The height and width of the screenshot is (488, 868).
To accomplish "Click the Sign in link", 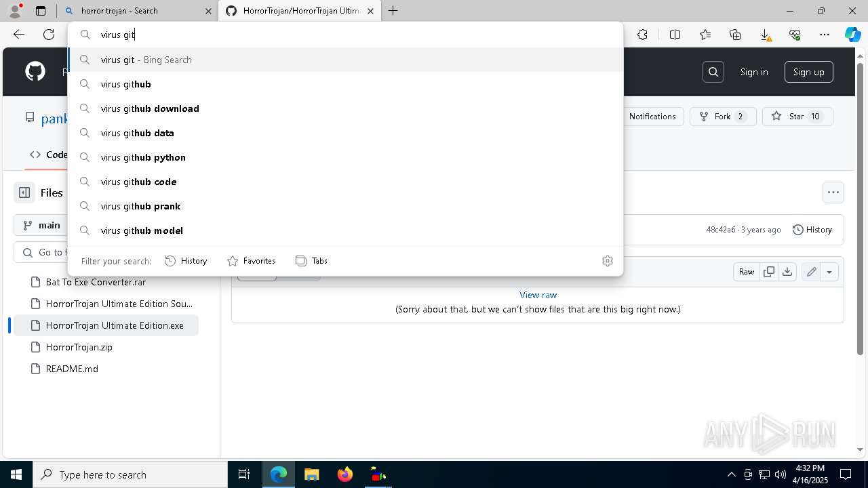I will tap(754, 72).
